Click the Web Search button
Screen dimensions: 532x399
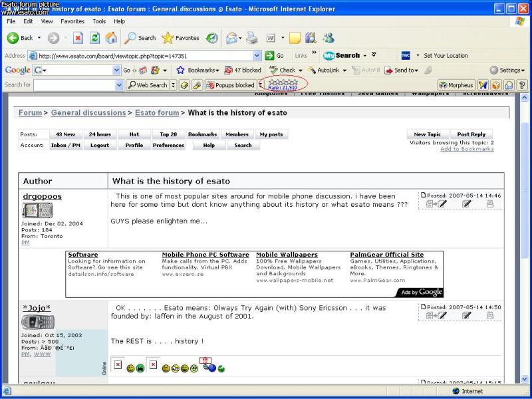click(148, 85)
